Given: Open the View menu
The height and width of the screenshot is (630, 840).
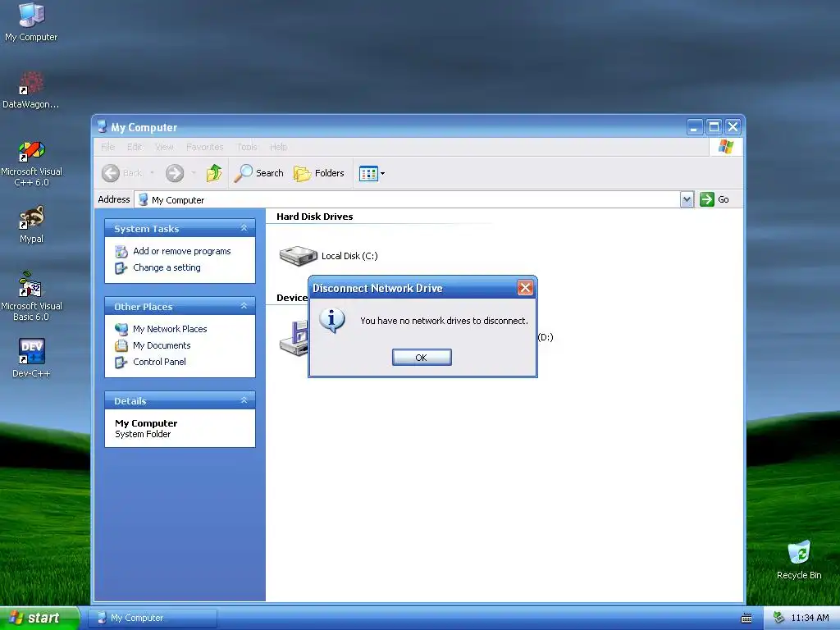Looking at the screenshot, I should [164, 147].
